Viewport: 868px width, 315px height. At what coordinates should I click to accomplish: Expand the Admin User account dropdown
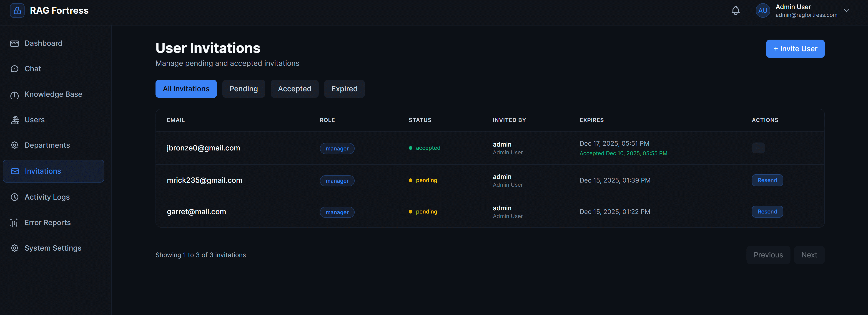846,11
